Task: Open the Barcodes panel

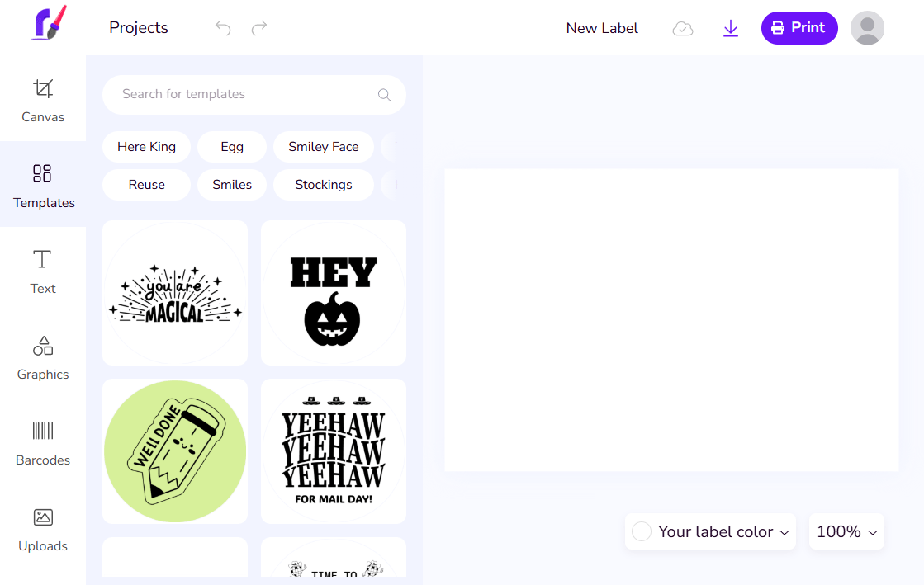Action: 43,442
